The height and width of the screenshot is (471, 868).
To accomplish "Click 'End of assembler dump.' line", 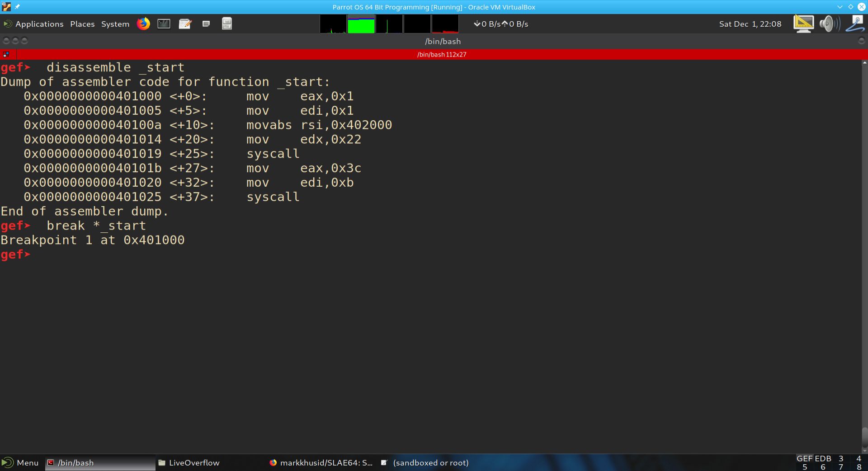I will [85, 211].
